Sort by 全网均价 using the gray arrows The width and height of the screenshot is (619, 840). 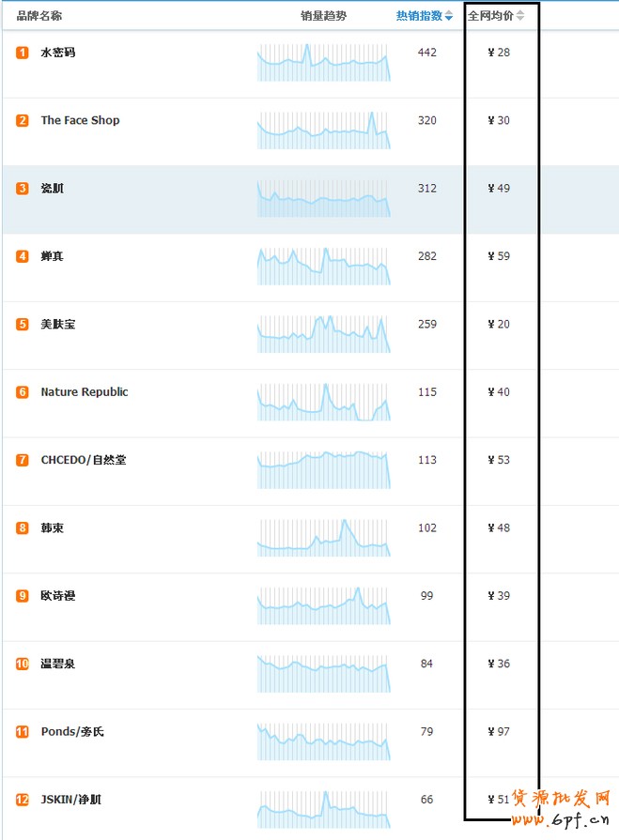click(x=519, y=16)
